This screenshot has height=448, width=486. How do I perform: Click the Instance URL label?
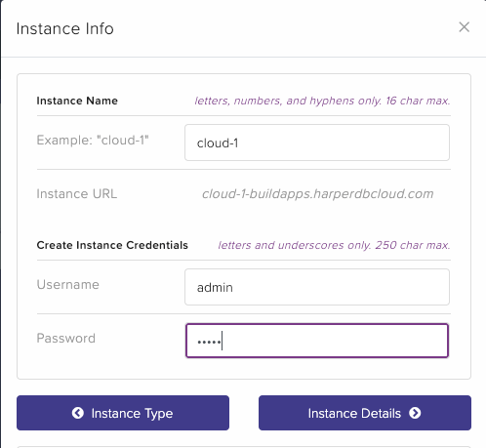point(77,194)
